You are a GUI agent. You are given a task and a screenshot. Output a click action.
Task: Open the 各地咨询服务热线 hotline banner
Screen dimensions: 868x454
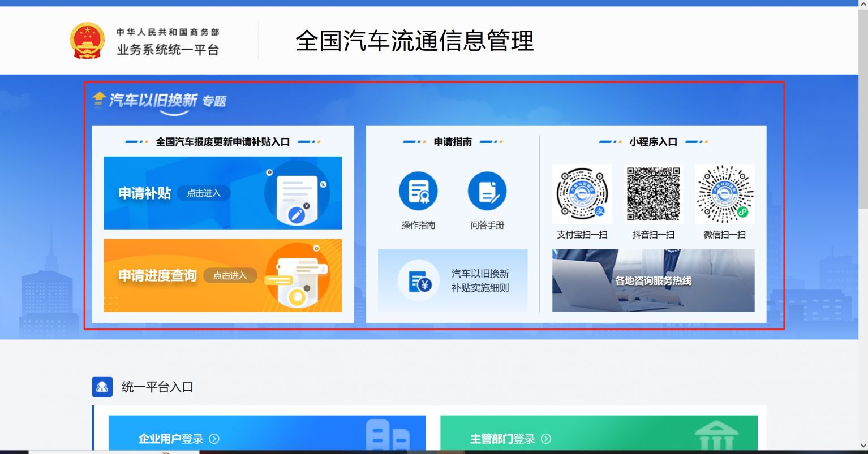(x=653, y=280)
